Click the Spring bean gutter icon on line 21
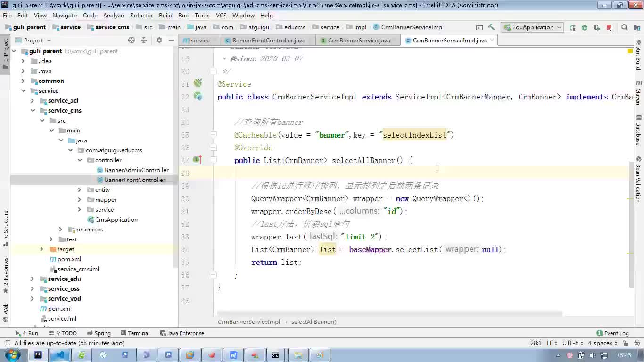This screenshot has height=362, width=644. (x=198, y=83)
